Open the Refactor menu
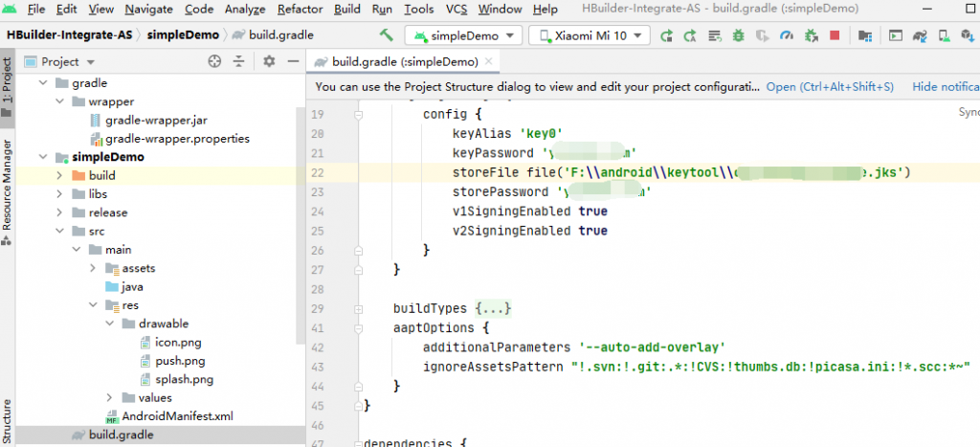Screen dimensions: 980x447 click(x=300, y=10)
